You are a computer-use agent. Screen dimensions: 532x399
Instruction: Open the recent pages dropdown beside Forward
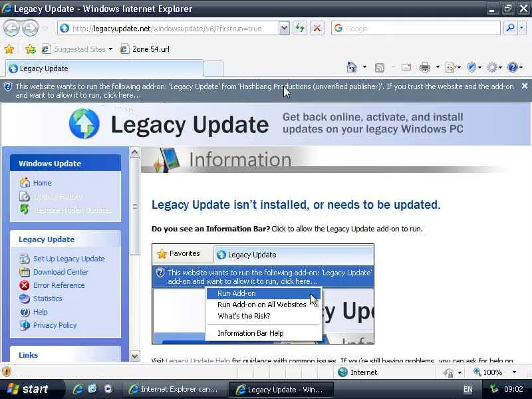pos(45,29)
